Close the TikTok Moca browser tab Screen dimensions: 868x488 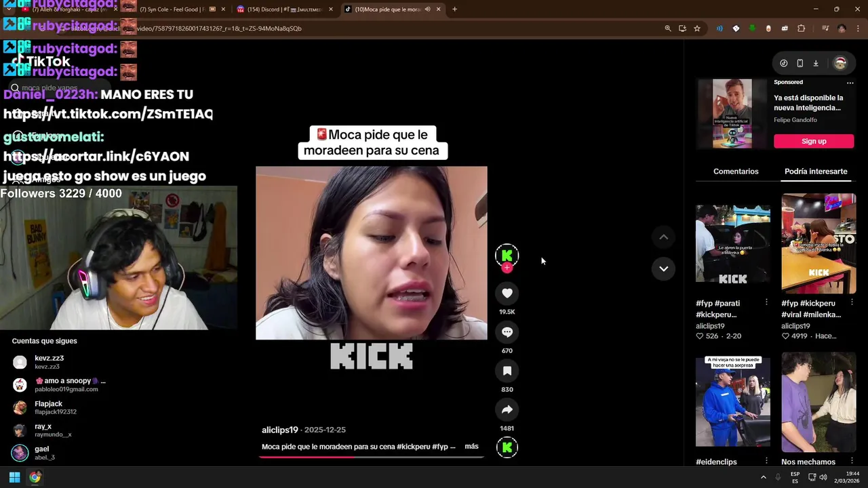(438, 9)
